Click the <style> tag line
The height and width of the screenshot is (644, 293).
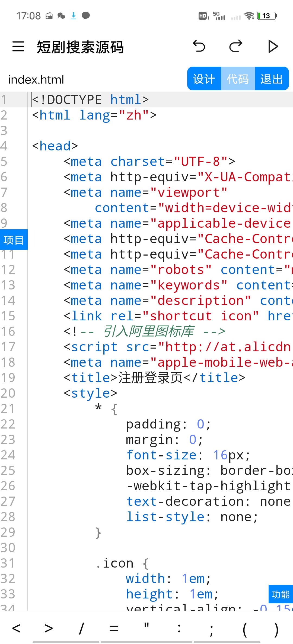coord(90,393)
